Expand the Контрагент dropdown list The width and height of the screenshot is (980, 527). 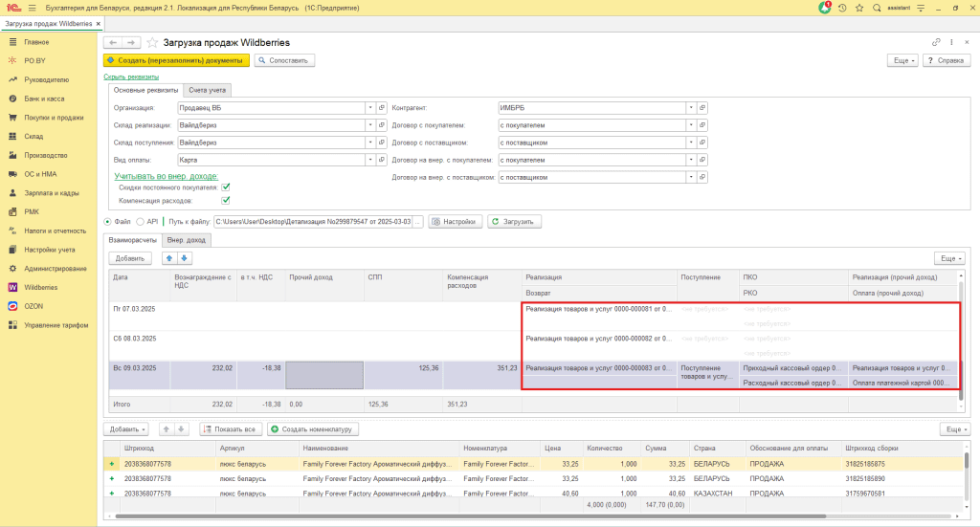691,108
